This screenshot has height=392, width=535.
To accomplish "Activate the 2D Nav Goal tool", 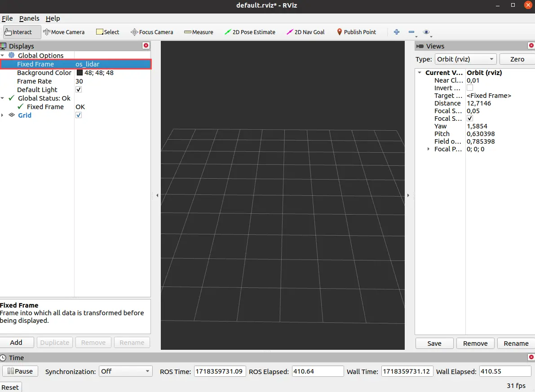I will tap(305, 32).
